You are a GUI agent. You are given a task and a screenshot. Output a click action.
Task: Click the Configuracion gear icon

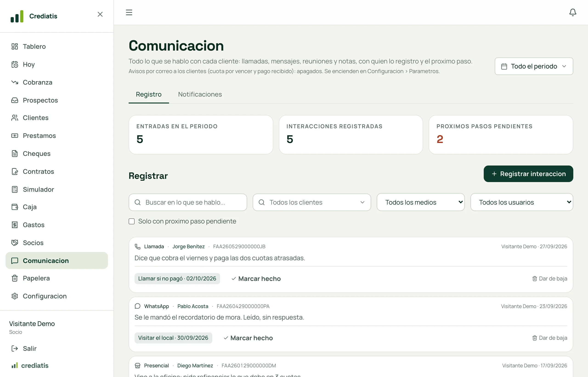(15, 296)
